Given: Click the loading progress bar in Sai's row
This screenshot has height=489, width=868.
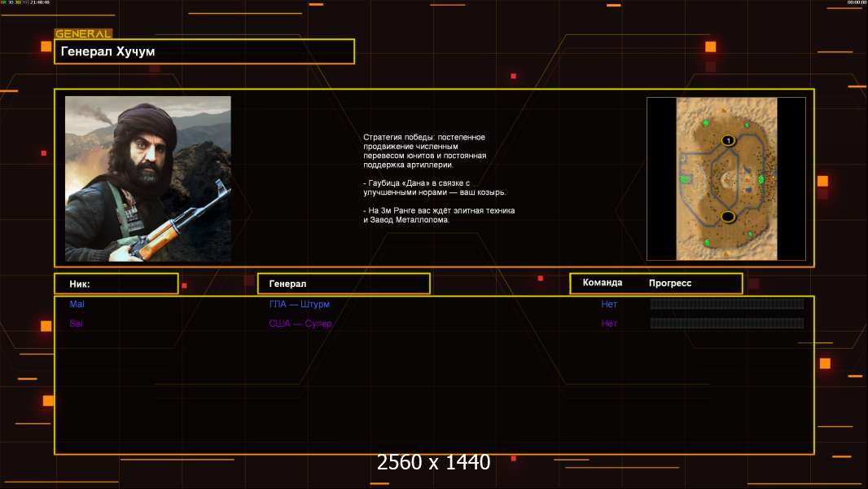Looking at the screenshot, I should tap(727, 324).
